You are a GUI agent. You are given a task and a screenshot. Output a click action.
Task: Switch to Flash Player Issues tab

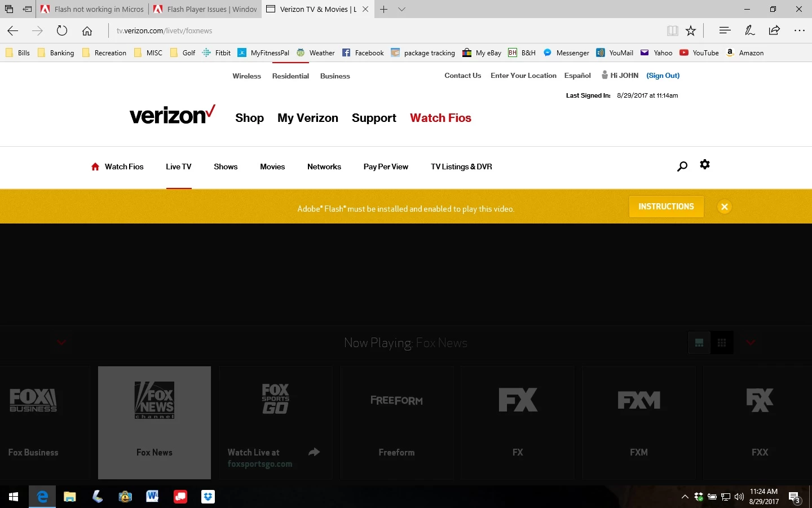pyautogui.click(x=206, y=9)
